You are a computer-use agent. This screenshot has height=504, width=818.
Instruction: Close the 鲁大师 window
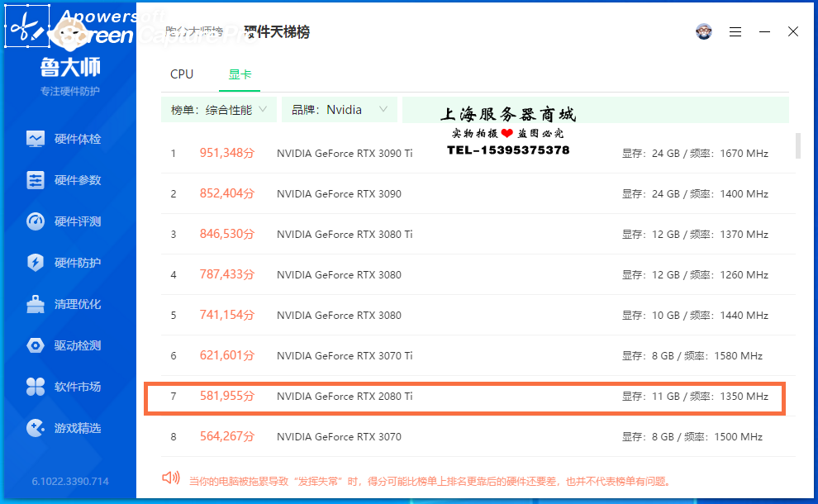(x=793, y=32)
